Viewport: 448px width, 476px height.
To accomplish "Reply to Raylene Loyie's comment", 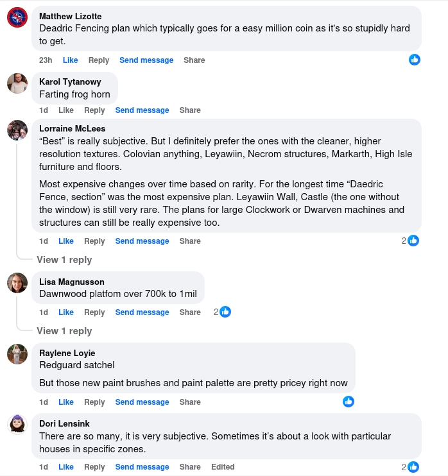I will coord(94,402).
